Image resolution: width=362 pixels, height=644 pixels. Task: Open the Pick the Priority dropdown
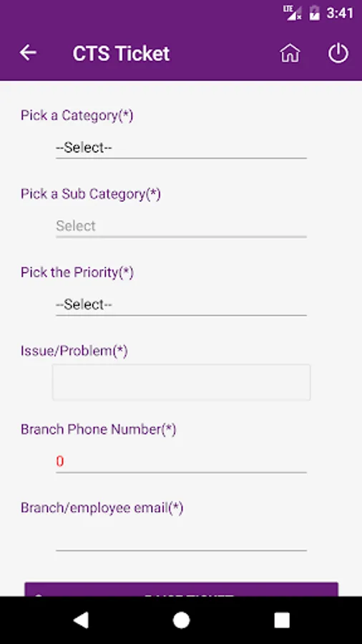coord(181,305)
